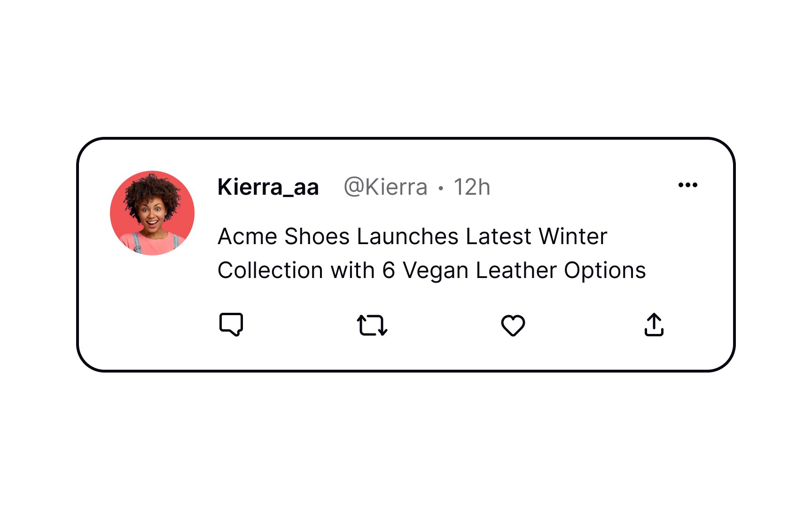Click the word 'Launches' in the post
This screenshot has width=812, height=508.
[408, 236]
